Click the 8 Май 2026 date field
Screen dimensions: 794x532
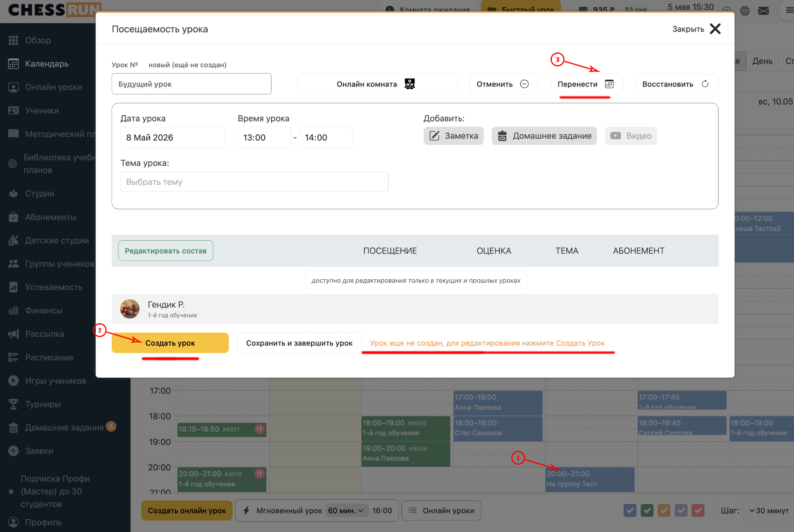(x=172, y=137)
